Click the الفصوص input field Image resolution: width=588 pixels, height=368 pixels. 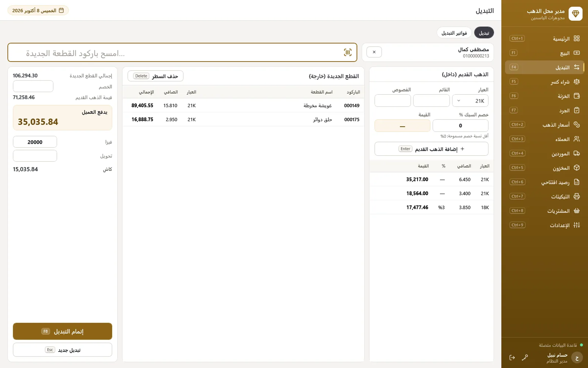(393, 101)
